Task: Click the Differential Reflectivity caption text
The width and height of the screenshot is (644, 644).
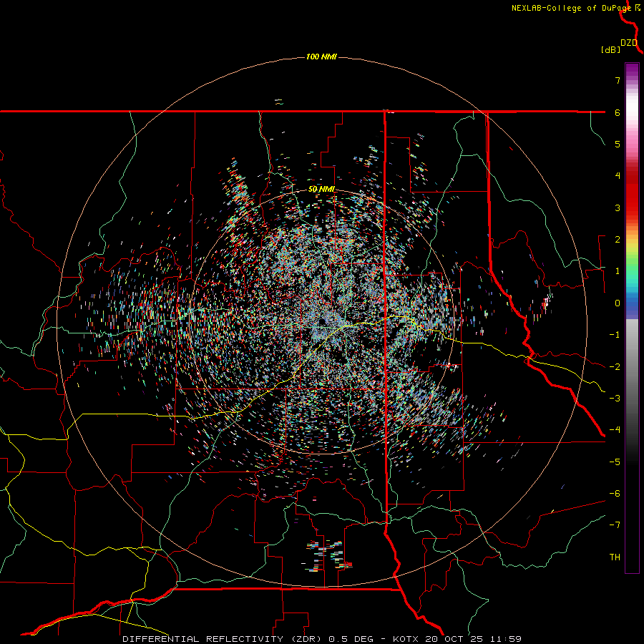Action: click(x=322, y=639)
